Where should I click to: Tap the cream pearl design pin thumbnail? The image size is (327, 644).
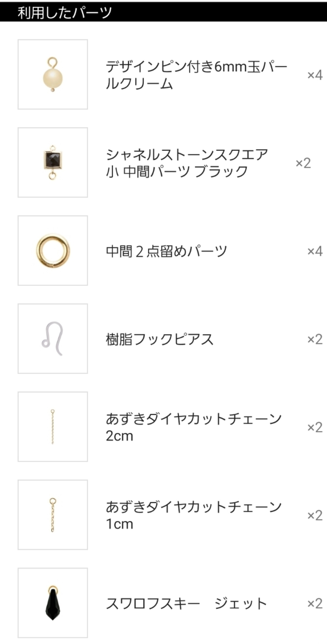coord(53,74)
